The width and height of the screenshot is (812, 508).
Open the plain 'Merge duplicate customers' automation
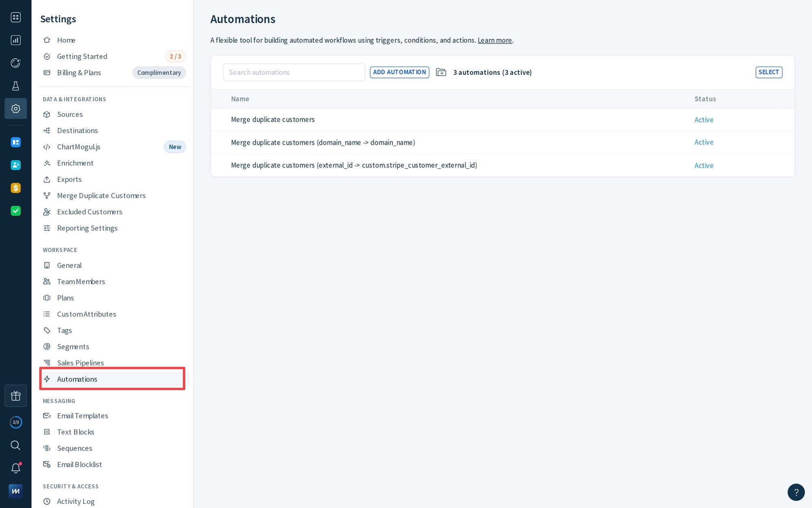503,119
